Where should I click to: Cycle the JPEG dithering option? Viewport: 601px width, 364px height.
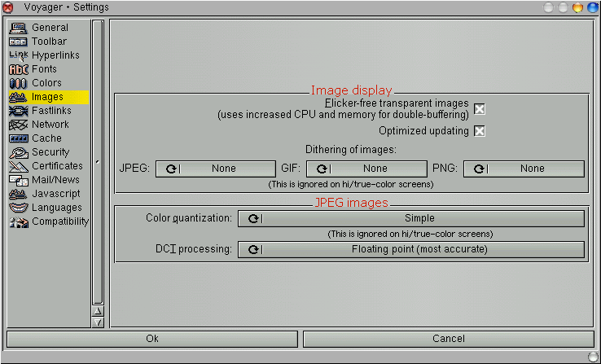[x=216, y=169]
